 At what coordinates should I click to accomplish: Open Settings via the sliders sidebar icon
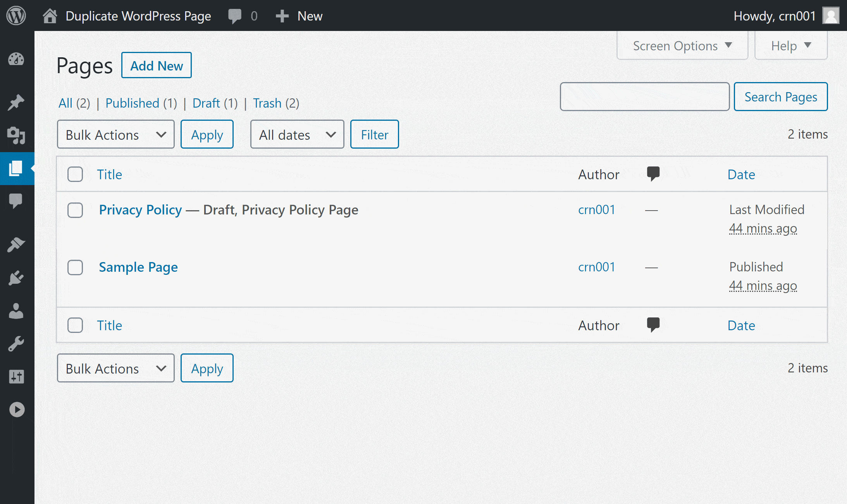pyautogui.click(x=17, y=377)
